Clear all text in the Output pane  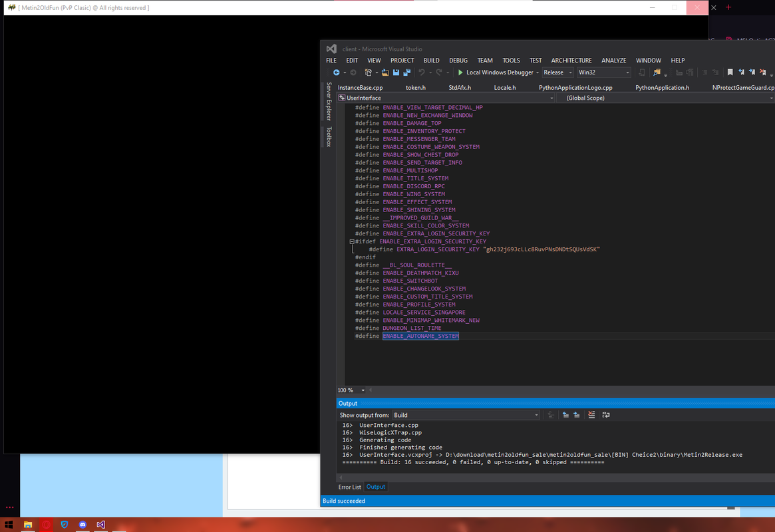pos(591,415)
